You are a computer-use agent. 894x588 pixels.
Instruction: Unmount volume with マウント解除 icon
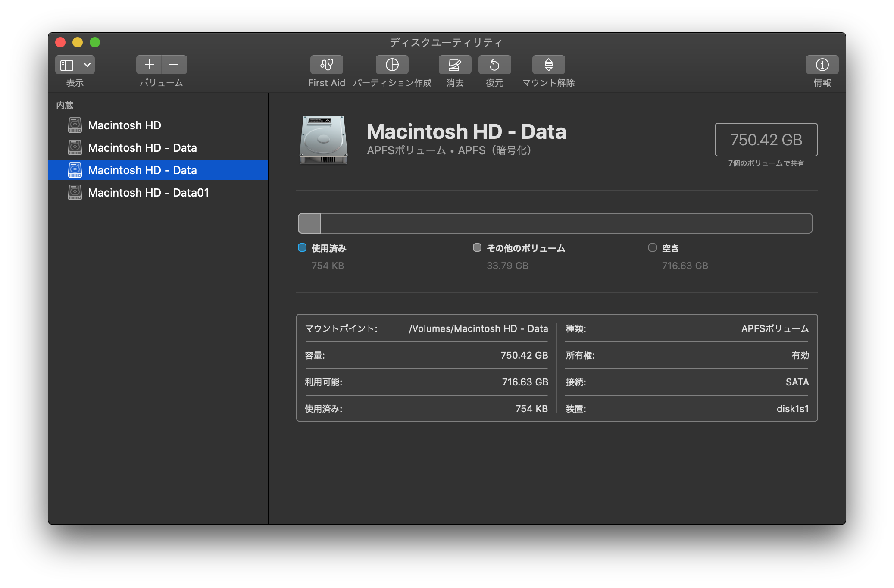(548, 65)
